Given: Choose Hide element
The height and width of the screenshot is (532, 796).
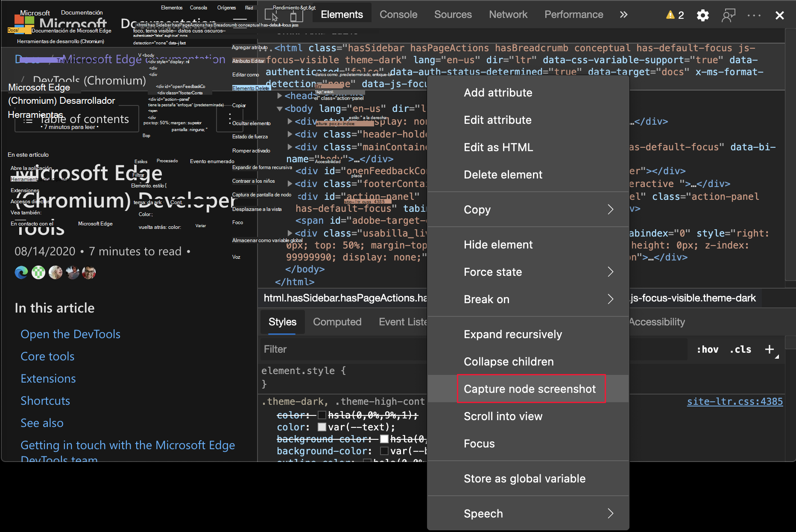Looking at the screenshot, I should (528, 245).
